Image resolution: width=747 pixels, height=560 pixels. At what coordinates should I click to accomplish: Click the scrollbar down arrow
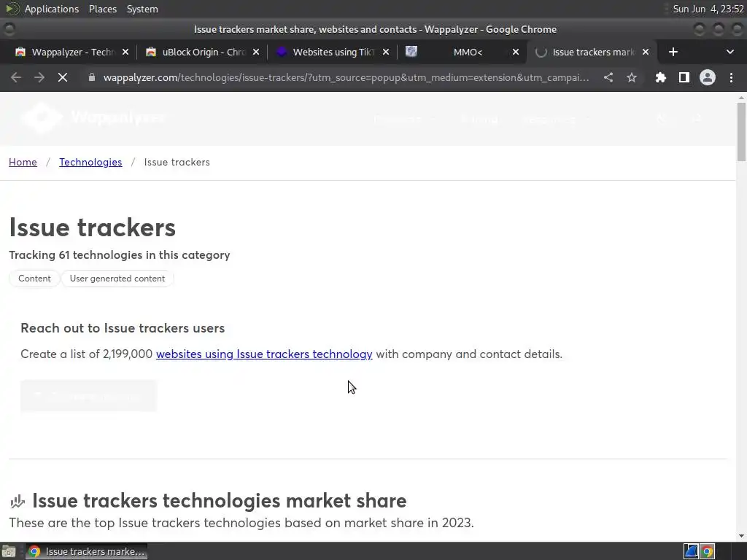pyautogui.click(x=741, y=536)
